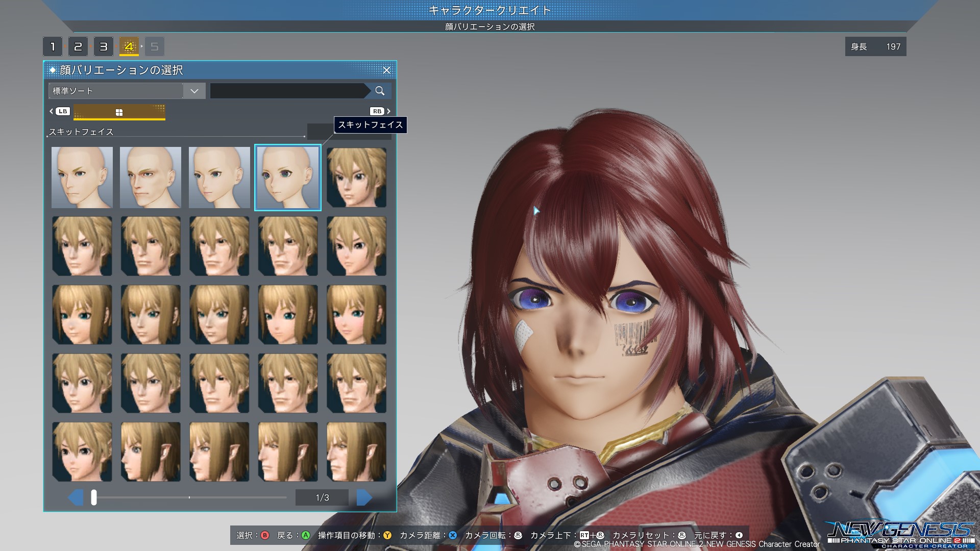
Task: Click the magnifier search icon
Action: pyautogui.click(x=379, y=91)
